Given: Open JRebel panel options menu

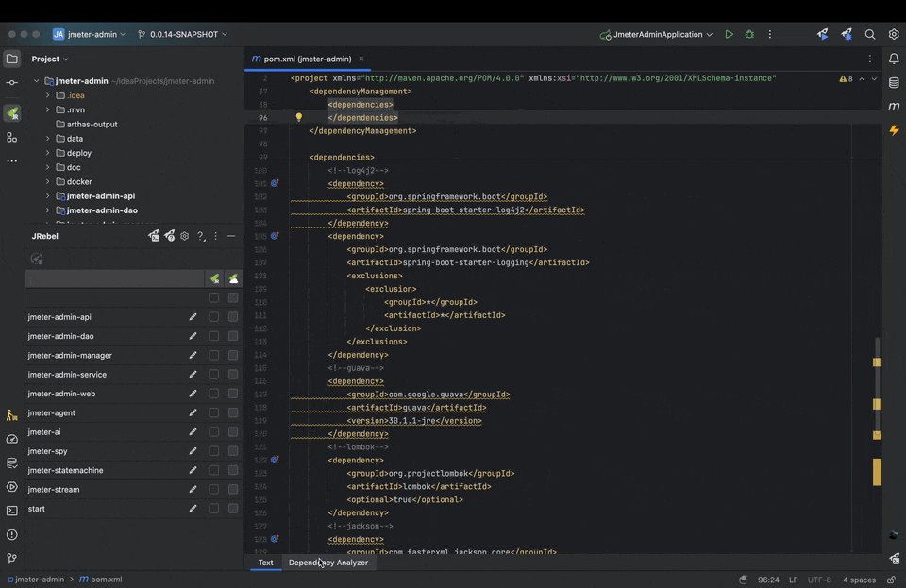Looking at the screenshot, I should [x=215, y=236].
